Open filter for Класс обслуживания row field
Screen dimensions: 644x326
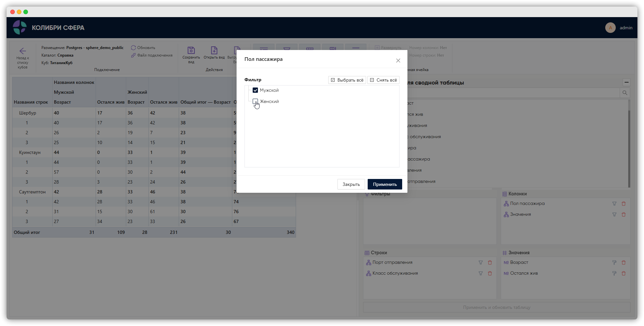pyautogui.click(x=481, y=273)
